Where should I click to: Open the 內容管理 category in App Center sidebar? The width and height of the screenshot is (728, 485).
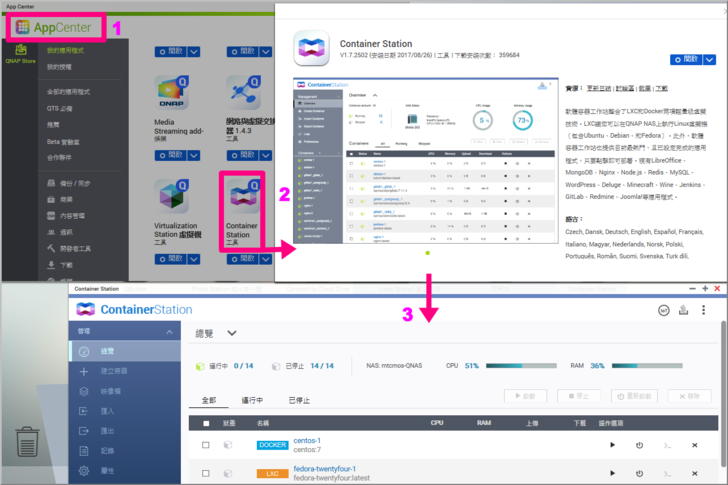(66, 216)
